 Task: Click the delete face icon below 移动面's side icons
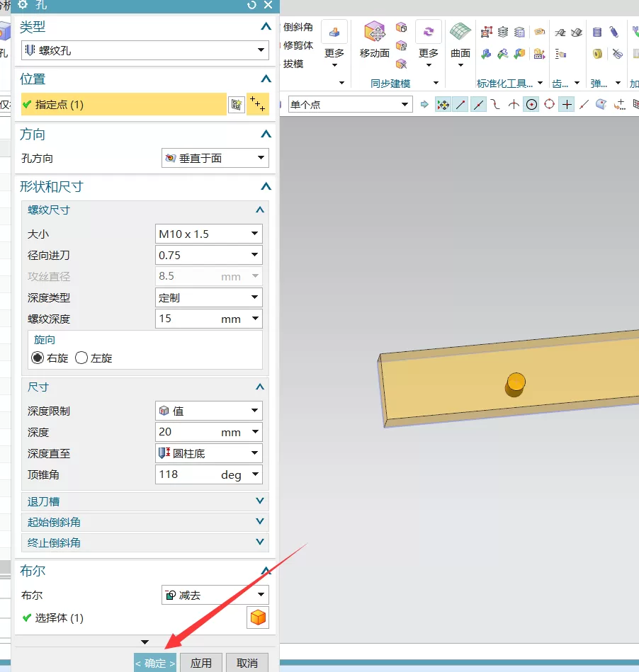pos(401,64)
